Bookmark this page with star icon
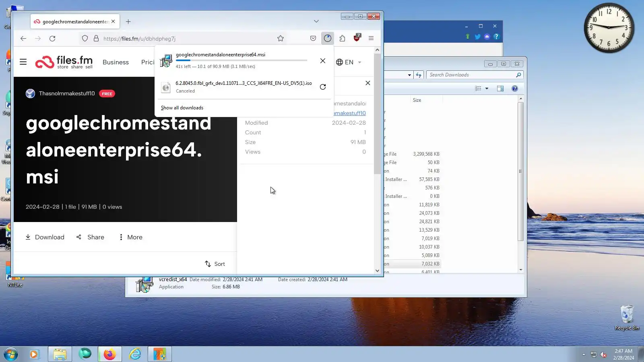Viewport: 644px width, 362px height. [281, 39]
